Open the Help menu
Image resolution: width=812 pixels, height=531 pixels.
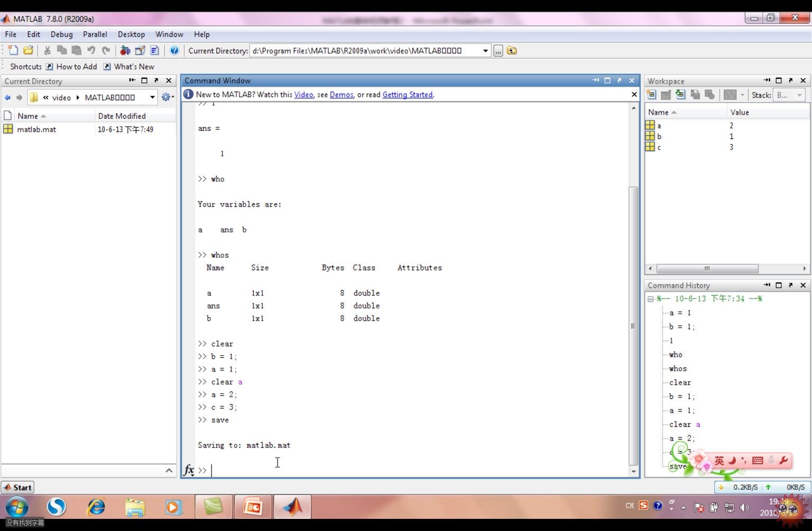201,34
